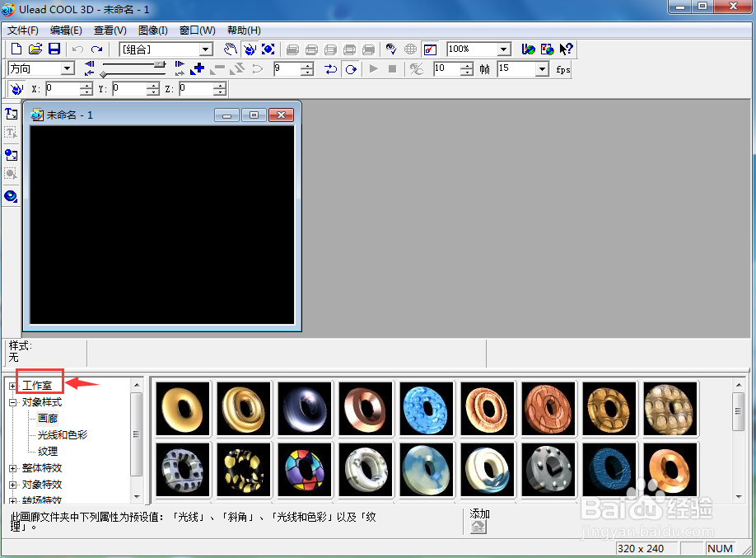
Task: Select the blue bubble torus thumbnail
Action: point(427,409)
